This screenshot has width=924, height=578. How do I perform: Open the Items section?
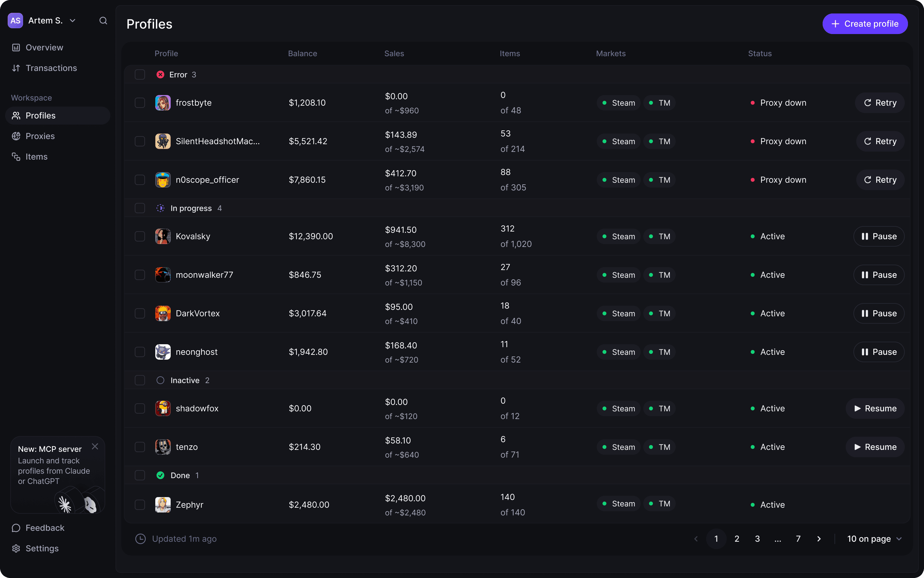(x=58, y=157)
